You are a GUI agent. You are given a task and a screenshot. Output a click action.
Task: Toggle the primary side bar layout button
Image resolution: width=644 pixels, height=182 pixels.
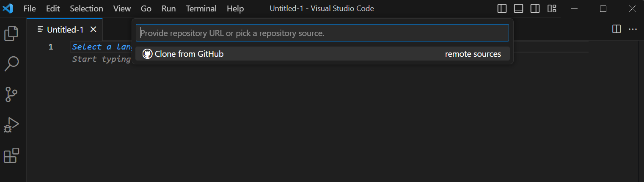click(x=502, y=8)
